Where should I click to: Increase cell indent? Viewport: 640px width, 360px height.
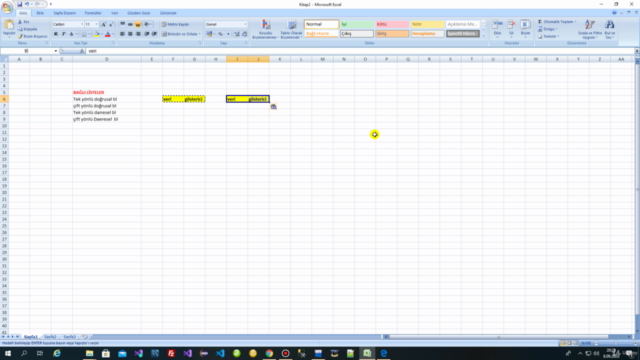pyautogui.click(x=154, y=34)
